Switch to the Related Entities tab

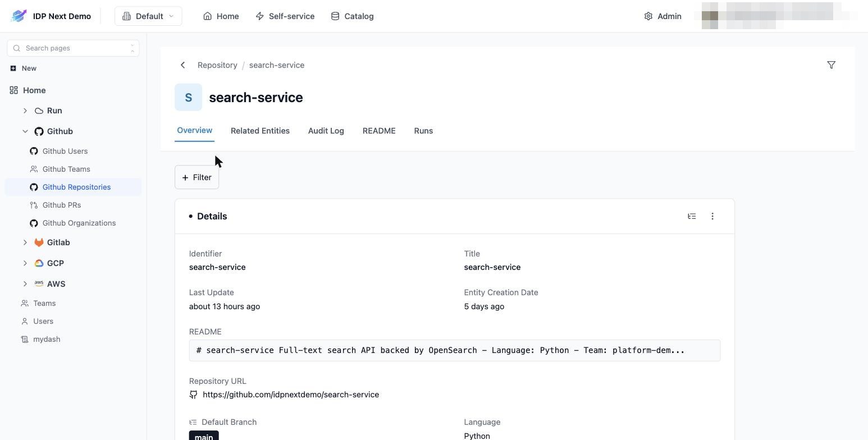coord(260,131)
